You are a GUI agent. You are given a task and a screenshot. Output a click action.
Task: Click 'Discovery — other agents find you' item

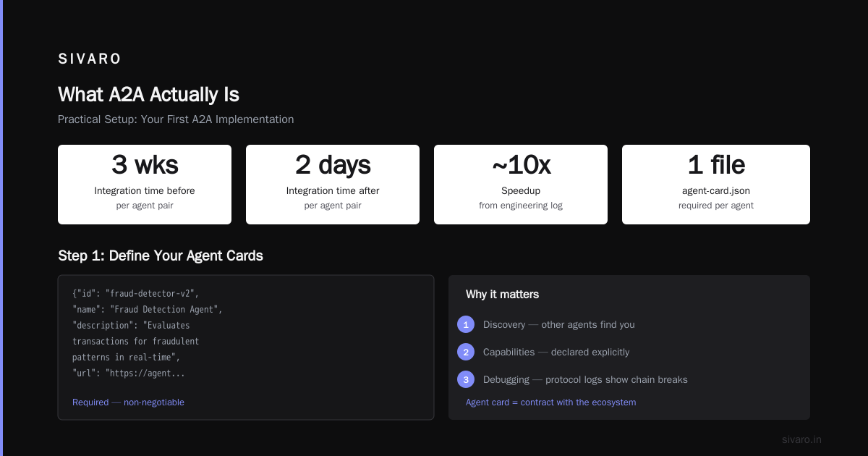559,324
